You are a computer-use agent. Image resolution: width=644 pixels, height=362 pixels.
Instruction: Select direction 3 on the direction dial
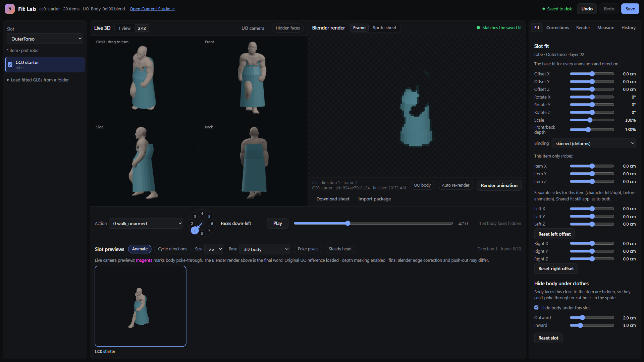pos(195,217)
